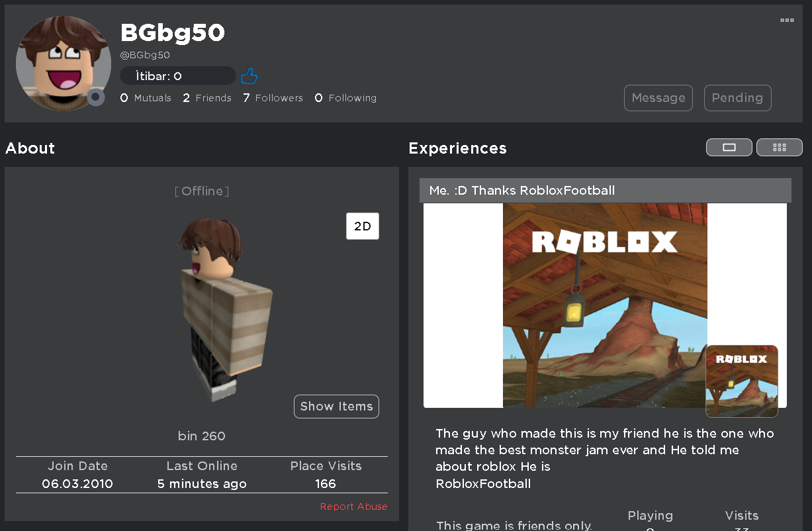The height and width of the screenshot is (531, 812).
Task: View the 0 Mutuals list
Action: click(x=146, y=98)
